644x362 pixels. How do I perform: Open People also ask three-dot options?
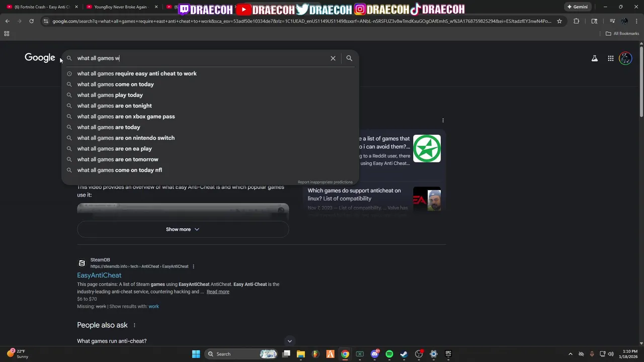134,325
